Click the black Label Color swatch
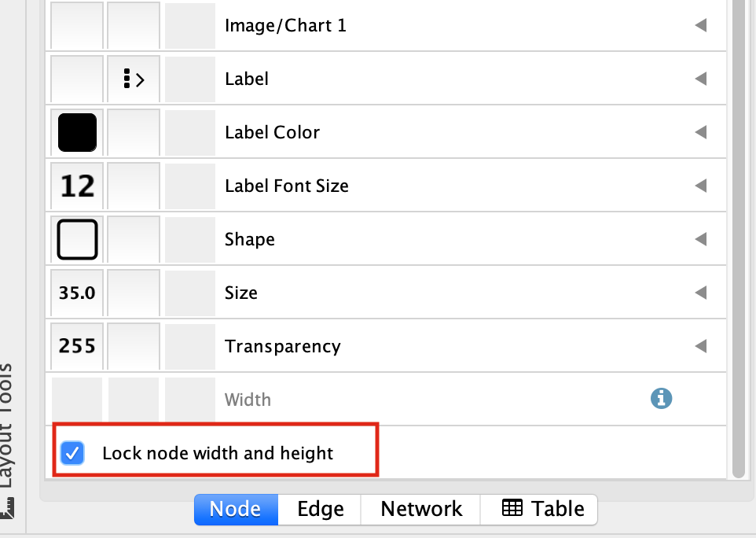The height and width of the screenshot is (538, 756). tap(77, 132)
